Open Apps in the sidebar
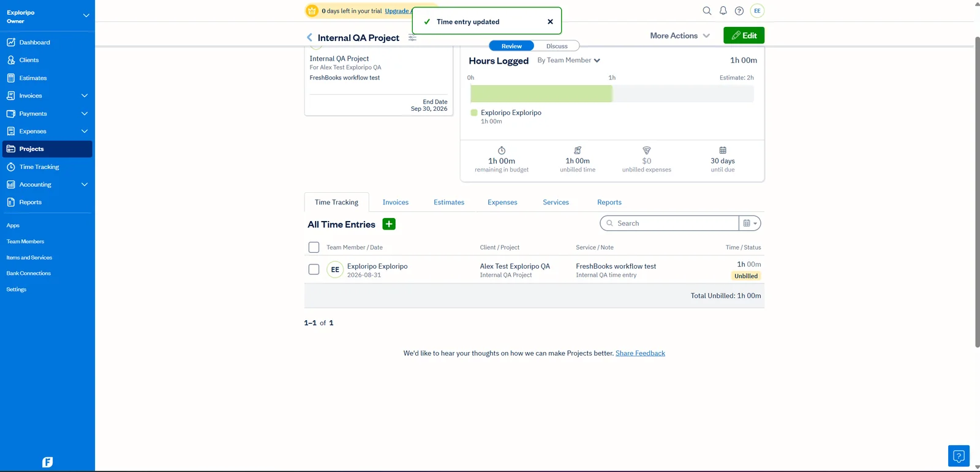 click(13, 225)
